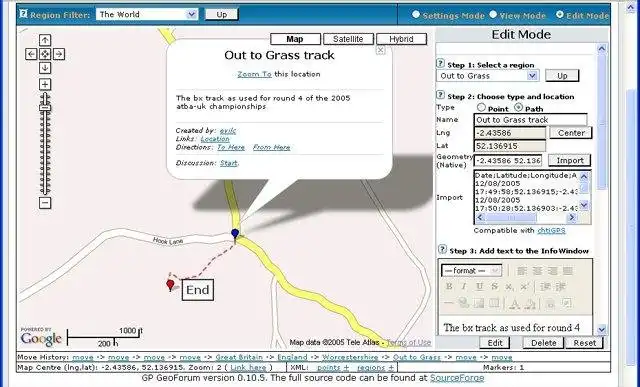Pan the map left with the arrow
Image resolution: width=640 pixels, height=387 pixels.
point(31,54)
